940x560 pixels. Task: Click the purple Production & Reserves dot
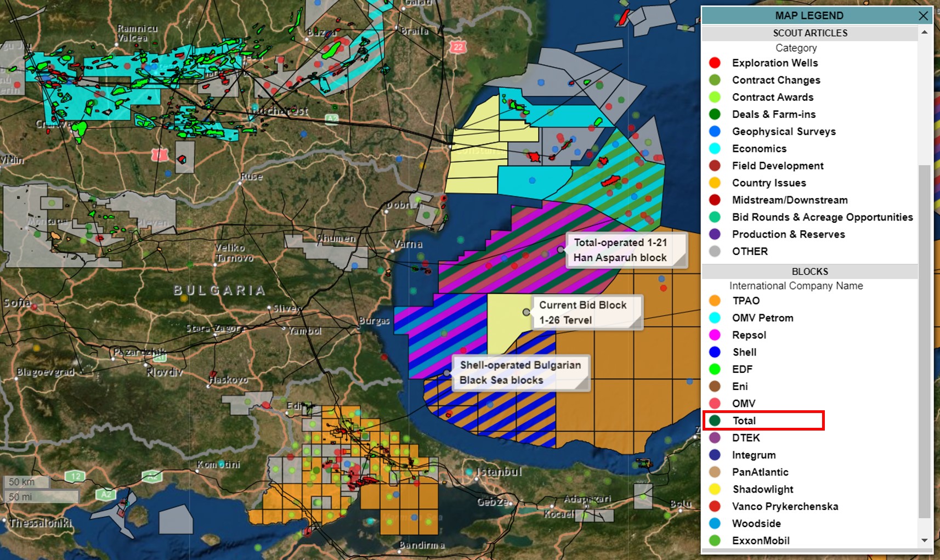[715, 234]
